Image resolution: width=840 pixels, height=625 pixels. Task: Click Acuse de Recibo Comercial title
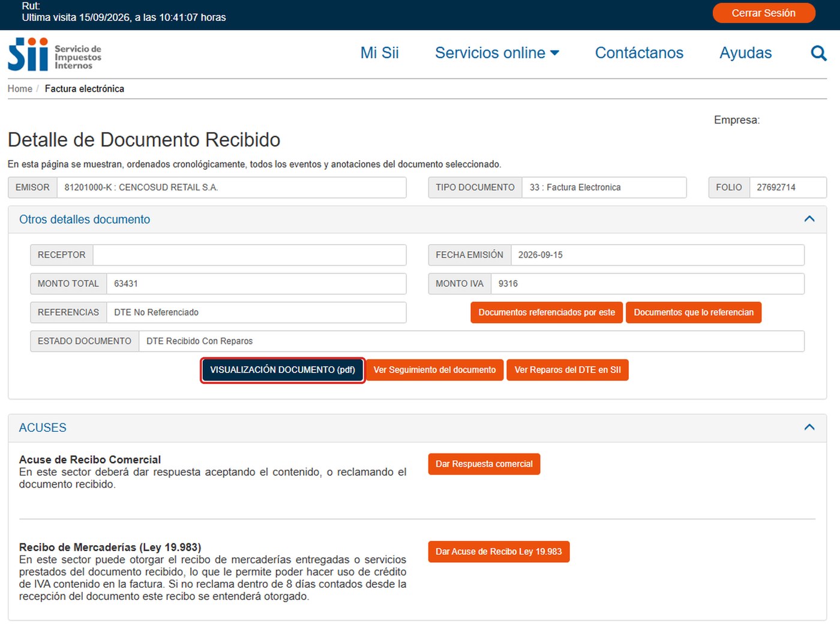[90, 459]
